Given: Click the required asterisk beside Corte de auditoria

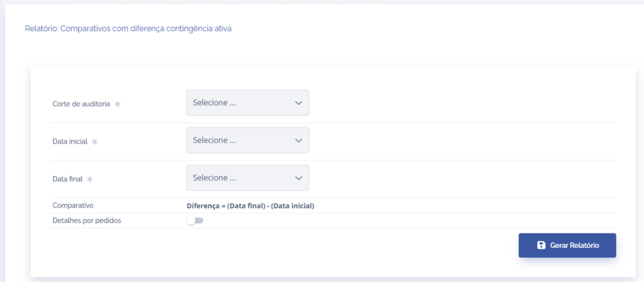Looking at the screenshot, I should tap(117, 104).
